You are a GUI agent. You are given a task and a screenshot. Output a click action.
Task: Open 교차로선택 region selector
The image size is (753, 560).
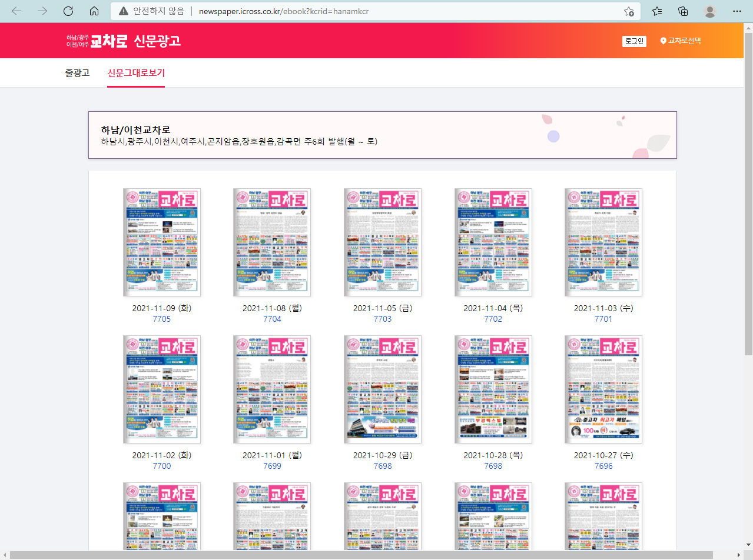pyautogui.click(x=681, y=41)
